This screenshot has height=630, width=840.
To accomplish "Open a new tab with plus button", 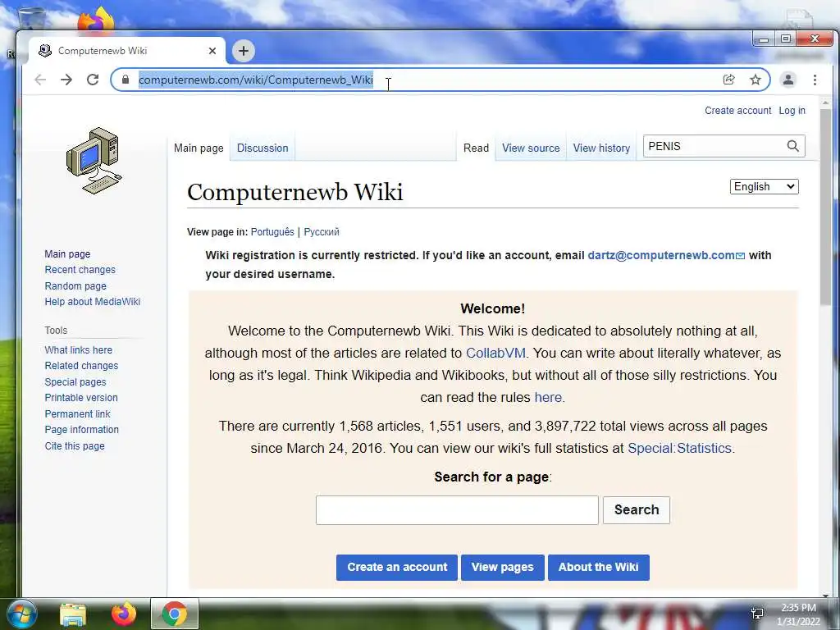I will click(244, 51).
